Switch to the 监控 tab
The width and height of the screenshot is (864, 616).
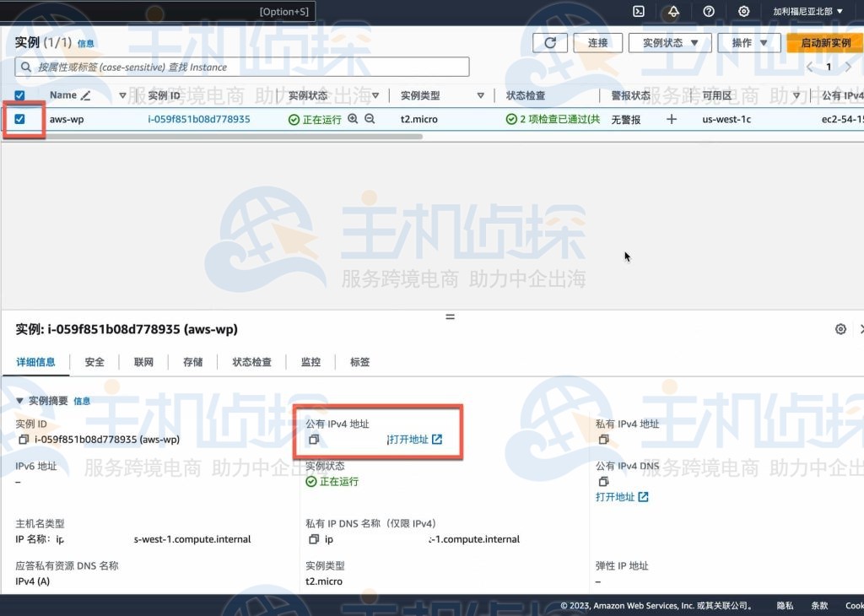click(310, 362)
